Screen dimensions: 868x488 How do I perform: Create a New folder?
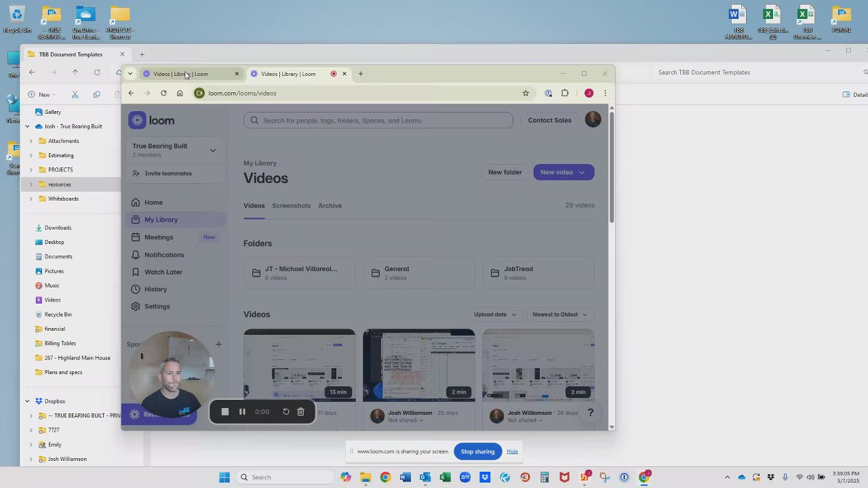click(505, 172)
